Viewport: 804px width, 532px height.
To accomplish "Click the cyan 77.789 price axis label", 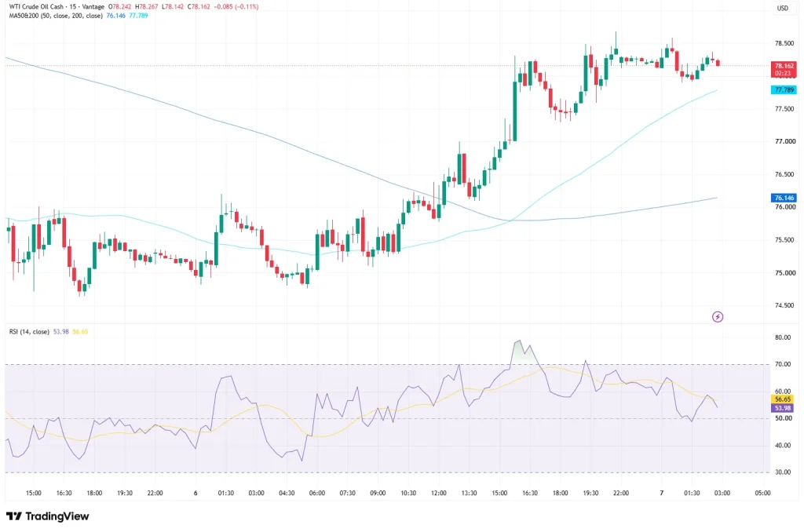I will click(784, 89).
